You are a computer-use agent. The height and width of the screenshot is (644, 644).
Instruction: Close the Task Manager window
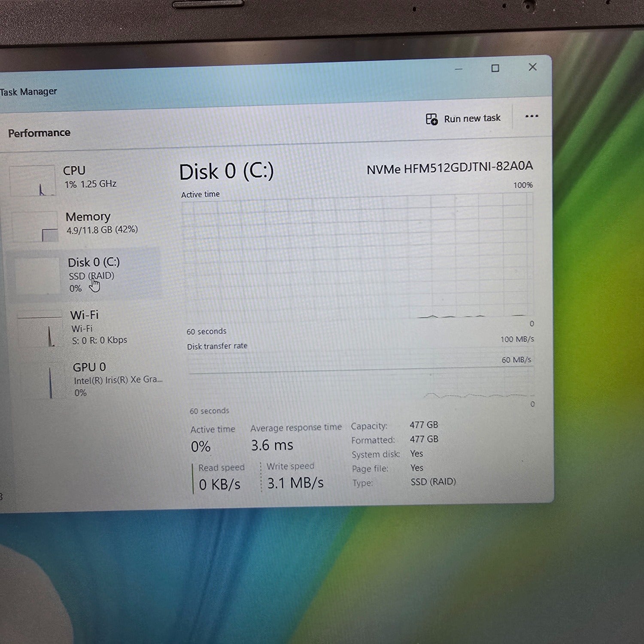tap(532, 67)
